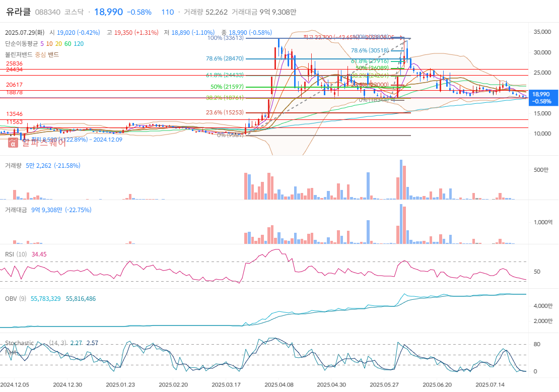Click the OBV value 55,783,329

point(46,299)
